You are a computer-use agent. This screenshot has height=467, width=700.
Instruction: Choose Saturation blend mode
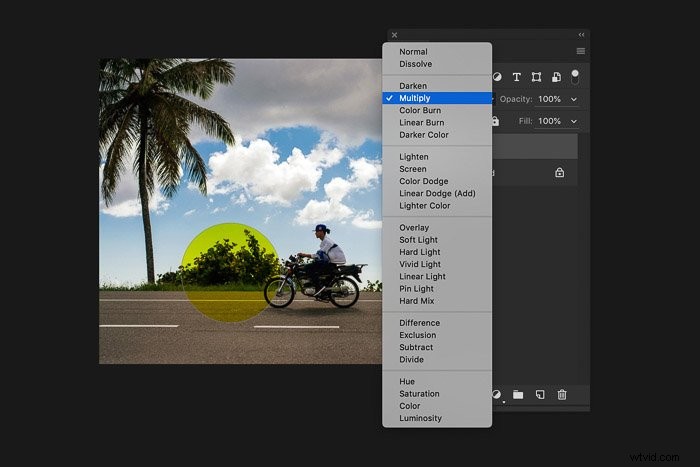pos(437,394)
